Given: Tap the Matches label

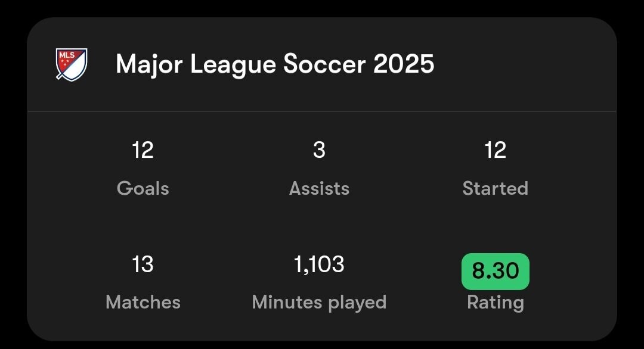Looking at the screenshot, I should [x=143, y=302].
